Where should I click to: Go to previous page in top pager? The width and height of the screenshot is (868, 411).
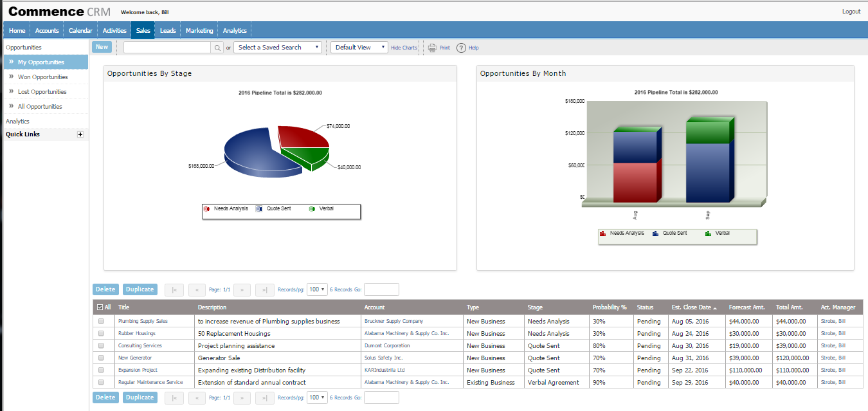tap(197, 290)
